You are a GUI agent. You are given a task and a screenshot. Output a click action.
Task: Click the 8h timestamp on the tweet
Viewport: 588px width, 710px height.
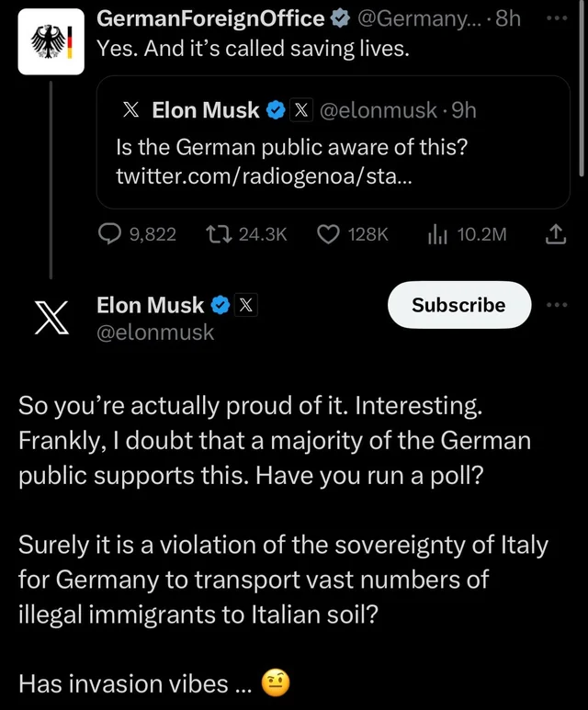point(508,18)
